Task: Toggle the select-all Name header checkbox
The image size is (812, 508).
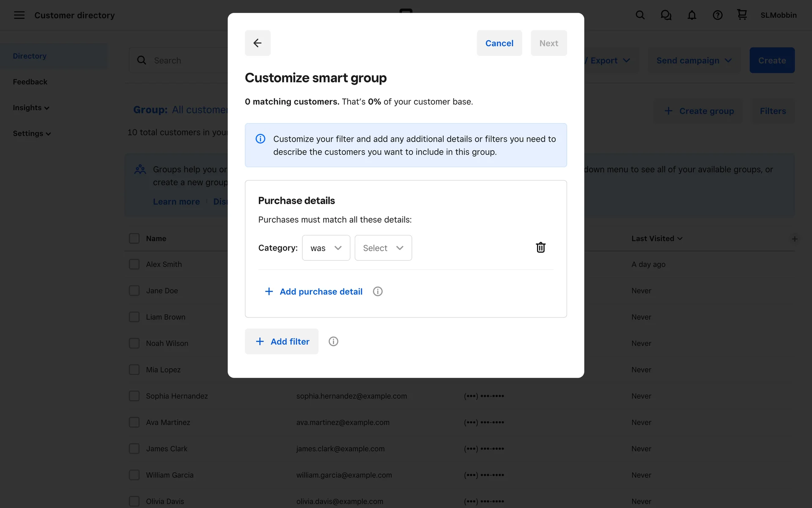Action: [x=134, y=238]
